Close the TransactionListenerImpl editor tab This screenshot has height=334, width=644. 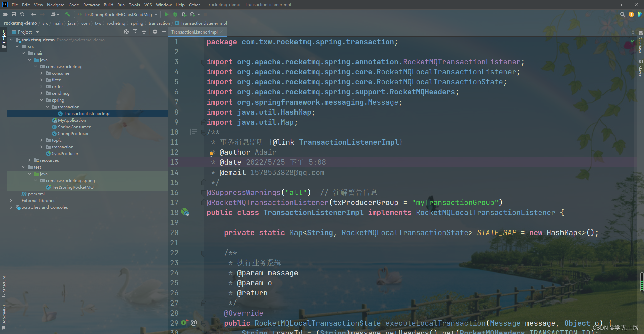click(221, 32)
